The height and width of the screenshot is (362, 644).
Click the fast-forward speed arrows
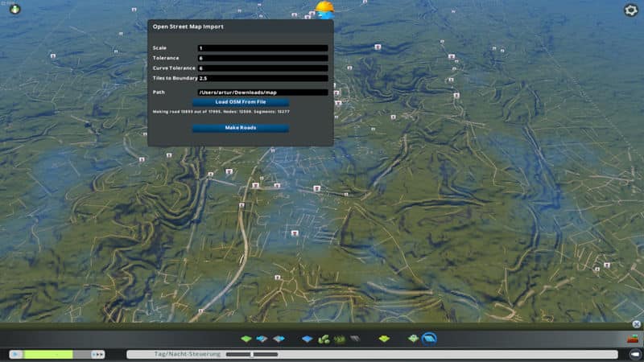point(97,354)
